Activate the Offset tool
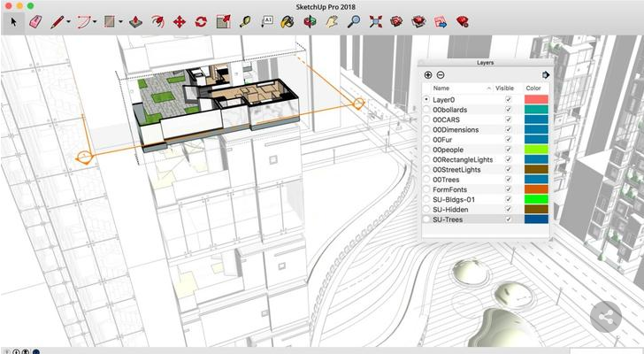 pyautogui.click(x=157, y=21)
